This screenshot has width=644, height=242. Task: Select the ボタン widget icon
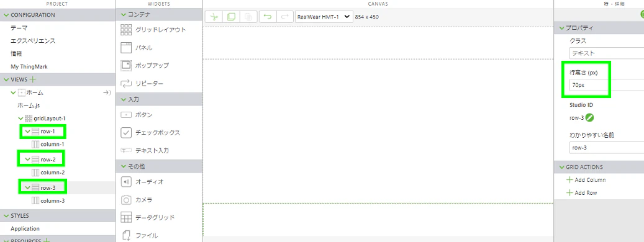click(125, 115)
